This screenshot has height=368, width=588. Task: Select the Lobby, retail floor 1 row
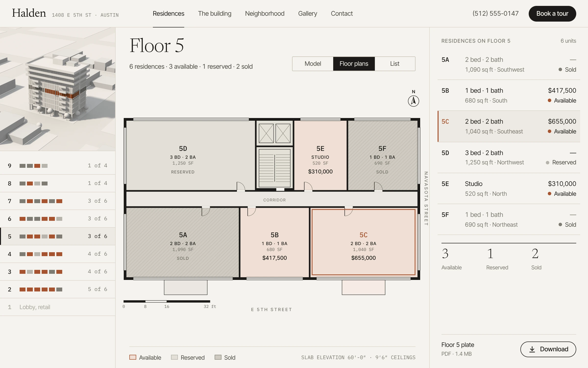point(58,307)
